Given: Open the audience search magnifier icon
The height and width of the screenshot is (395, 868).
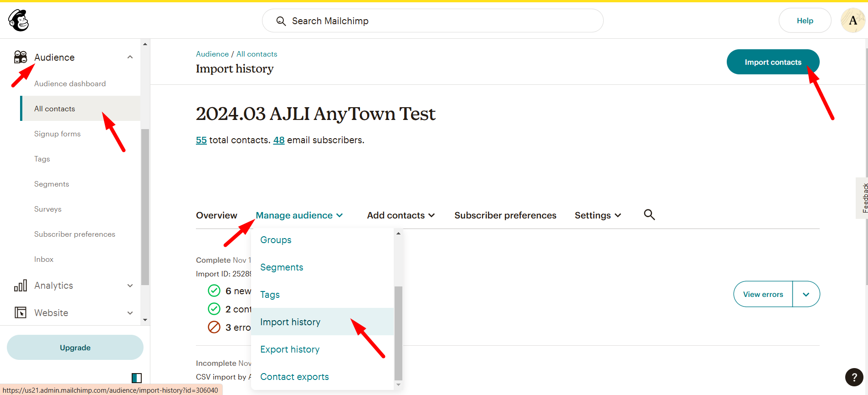Looking at the screenshot, I should coord(649,215).
